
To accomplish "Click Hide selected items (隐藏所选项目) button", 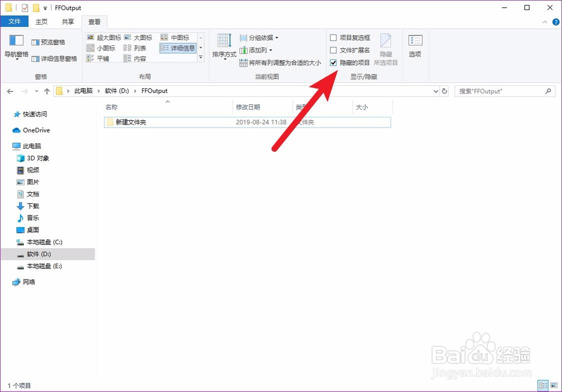I will (386, 49).
